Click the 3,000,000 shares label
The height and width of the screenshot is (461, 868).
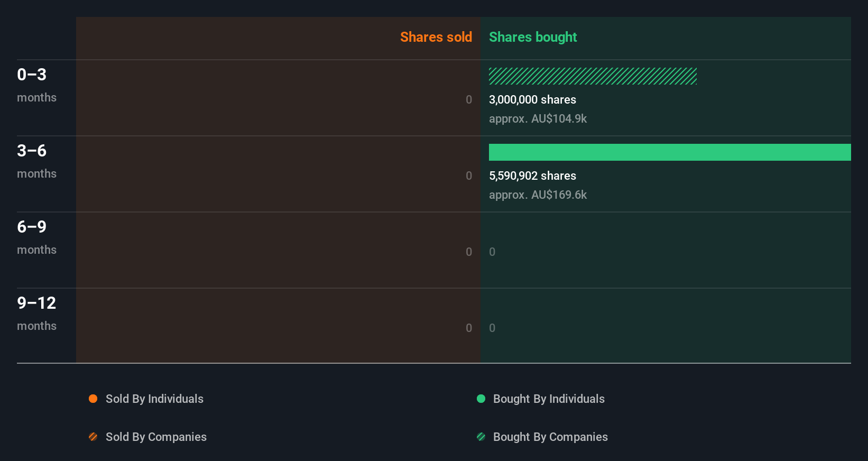pos(532,99)
